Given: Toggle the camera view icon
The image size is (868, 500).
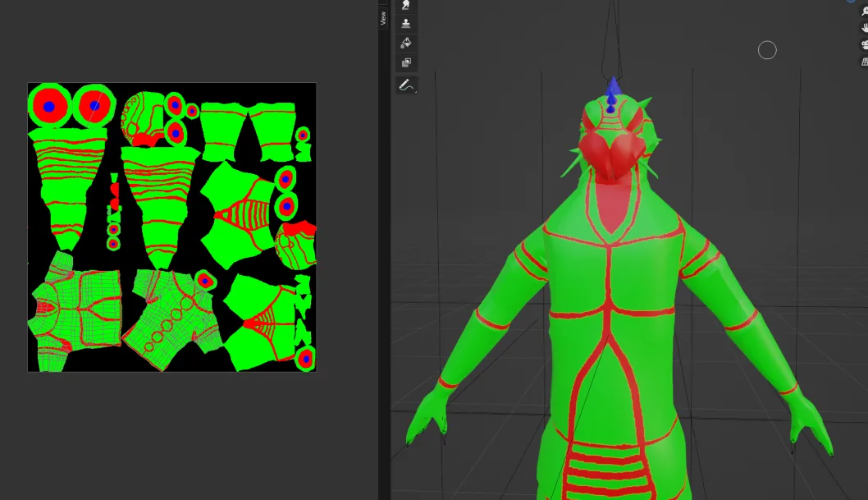Looking at the screenshot, I should tap(864, 44).
